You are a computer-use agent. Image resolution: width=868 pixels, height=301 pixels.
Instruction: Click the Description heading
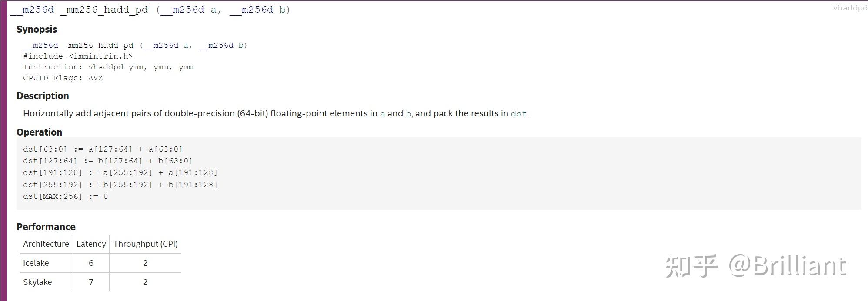click(x=43, y=96)
